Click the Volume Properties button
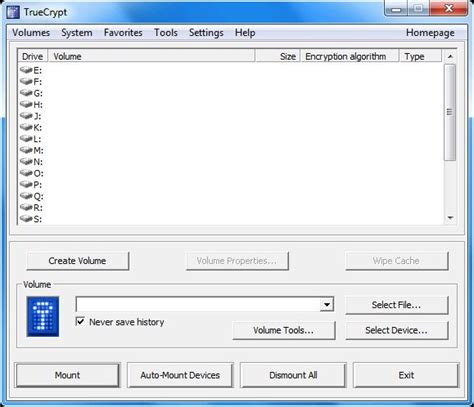The width and height of the screenshot is (474, 407). 237,261
